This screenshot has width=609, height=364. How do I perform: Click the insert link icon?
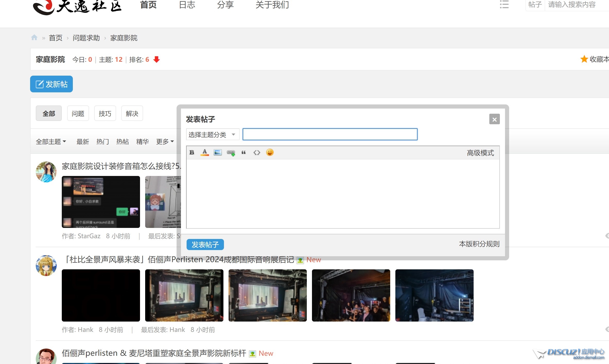click(x=231, y=153)
